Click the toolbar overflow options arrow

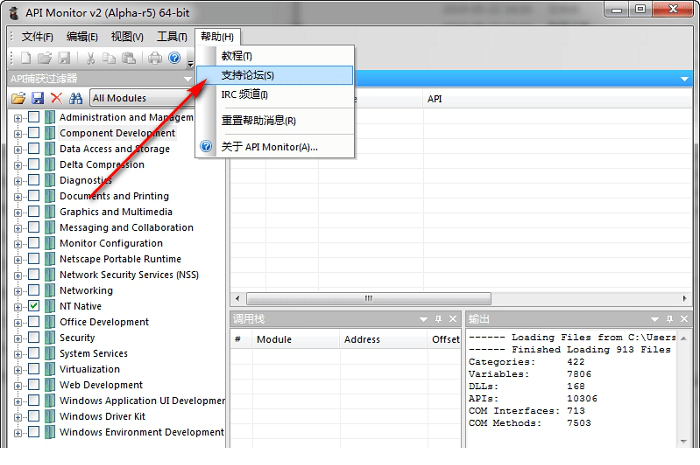[191, 63]
